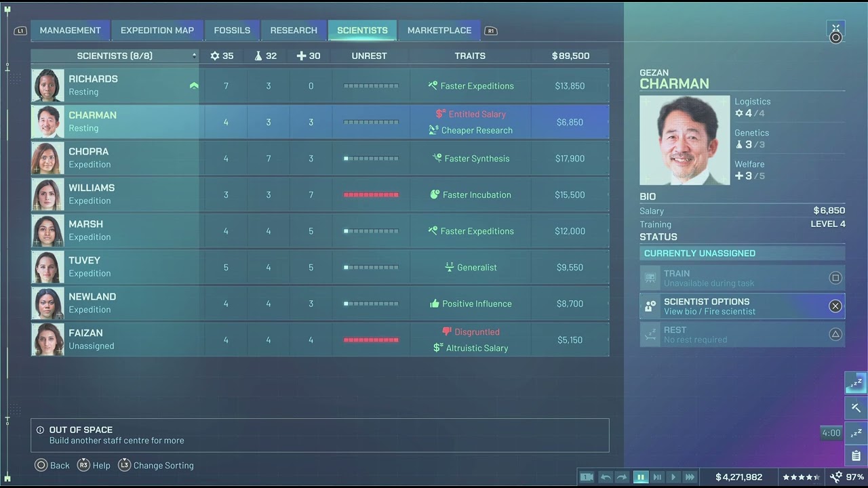
Task: Click Positive Influence thumbs-up icon
Action: tap(435, 304)
